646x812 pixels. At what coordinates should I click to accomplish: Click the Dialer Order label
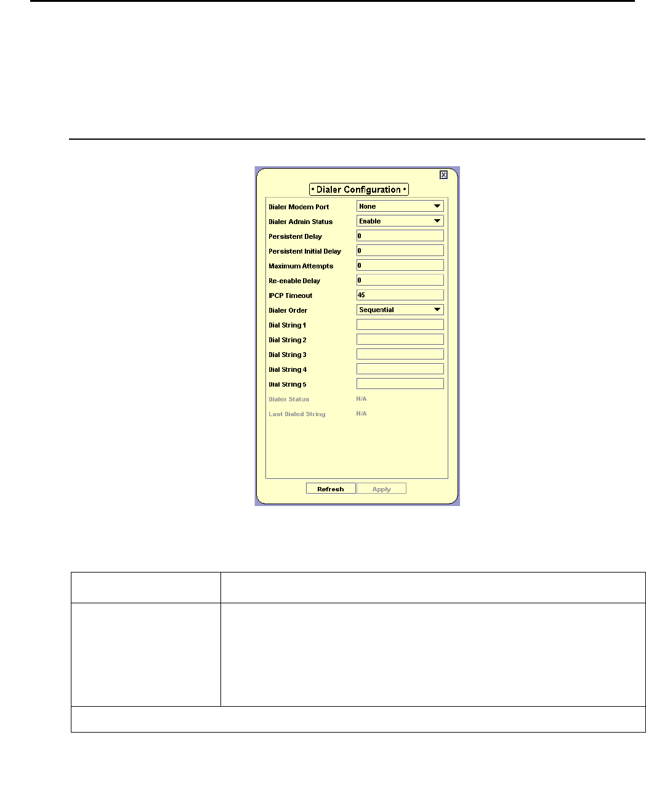[x=288, y=310]
